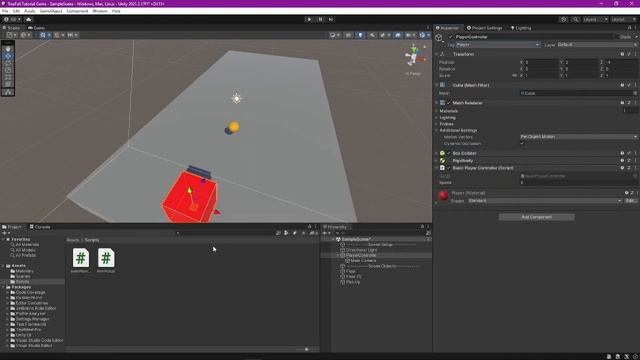640x360 pixels.
Task: Expand the Lighting section in Mesh Renderer
Action: (x=437, y=118)
